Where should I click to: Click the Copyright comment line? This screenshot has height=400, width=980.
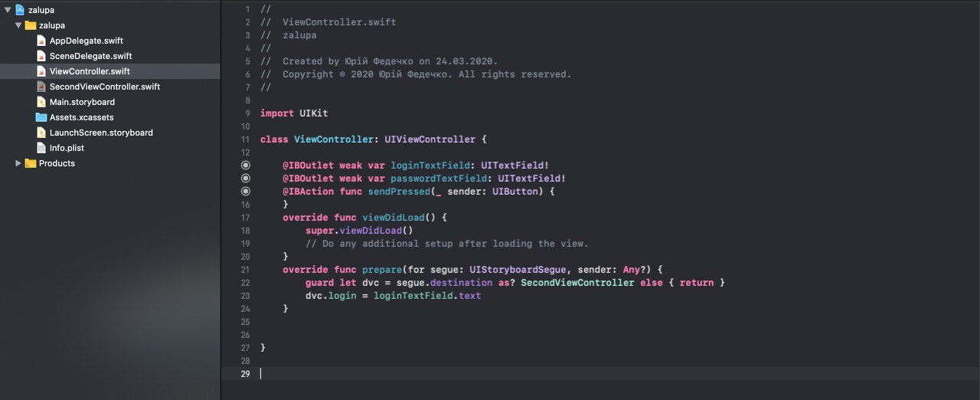416,74
